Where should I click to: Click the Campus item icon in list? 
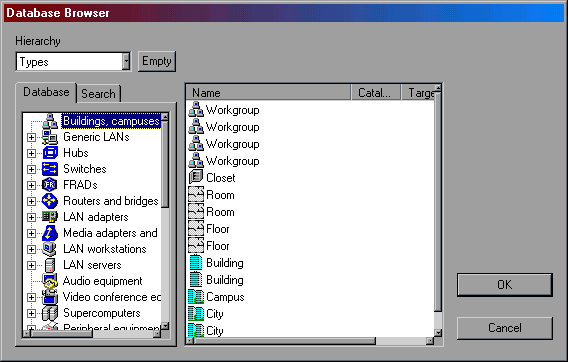pyautogui.click(x=196, y=297)
